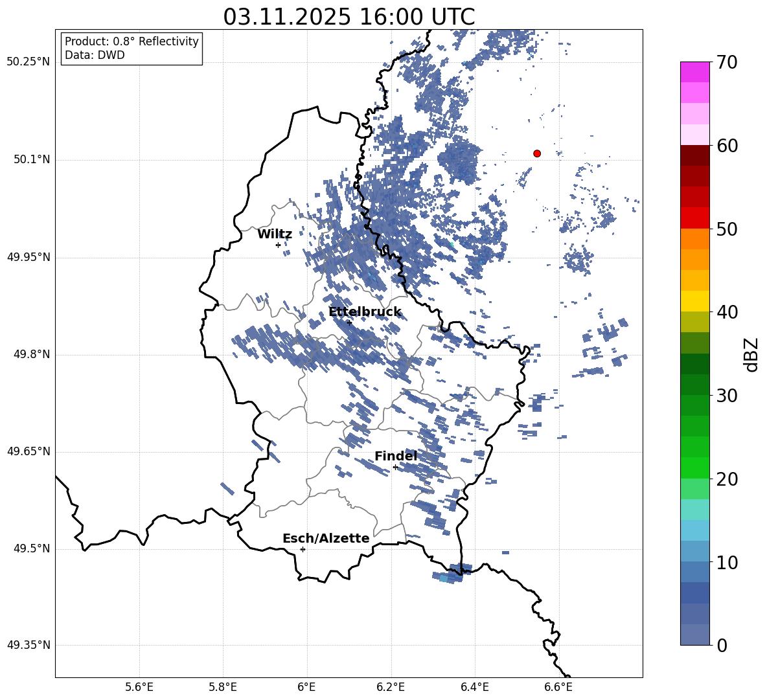Image resolution: width=767 pixels, height=700 pixels.
Task: Click the 49.35°N latitude label
Action: click(29, 645)
